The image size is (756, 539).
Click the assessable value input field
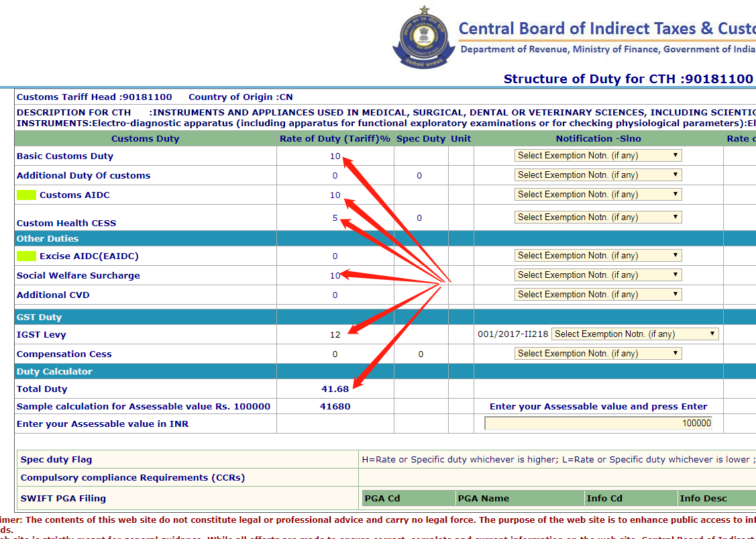pos(599,423)
